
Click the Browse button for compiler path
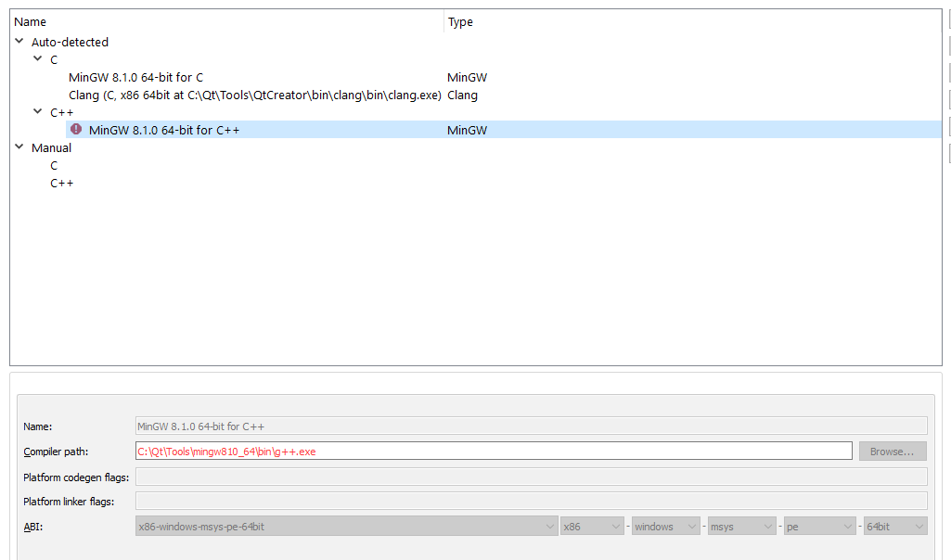coord(892,452)
